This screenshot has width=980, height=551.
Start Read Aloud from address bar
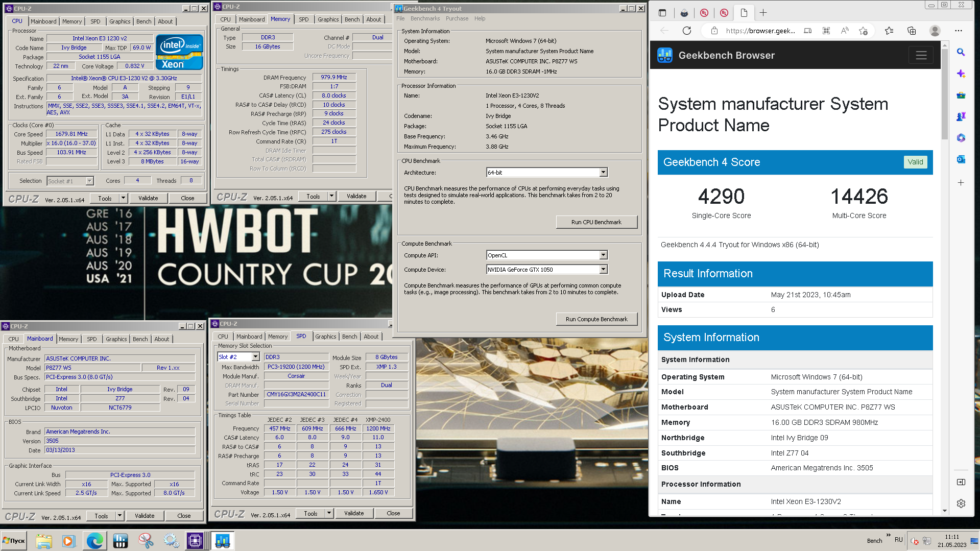pyautogui.click(x=845, y=31)
